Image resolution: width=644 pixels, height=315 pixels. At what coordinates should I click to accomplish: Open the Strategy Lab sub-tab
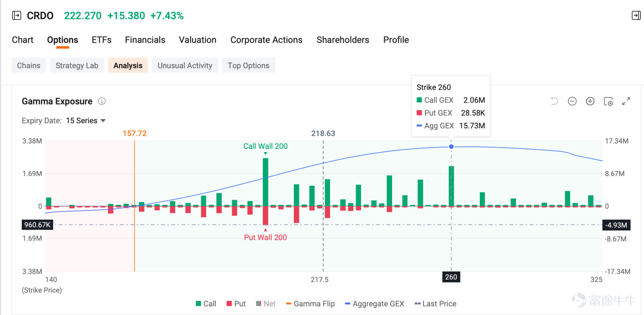tap(77, 66)
